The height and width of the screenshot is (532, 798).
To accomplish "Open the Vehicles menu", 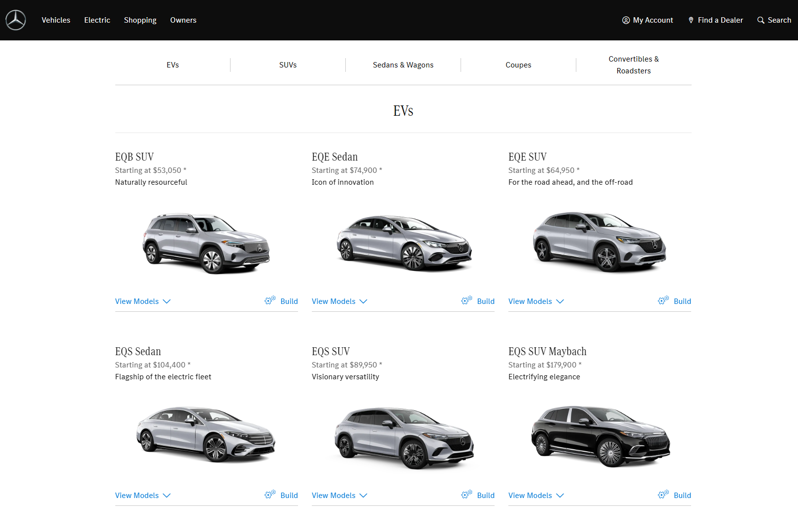I will (56, 20).
